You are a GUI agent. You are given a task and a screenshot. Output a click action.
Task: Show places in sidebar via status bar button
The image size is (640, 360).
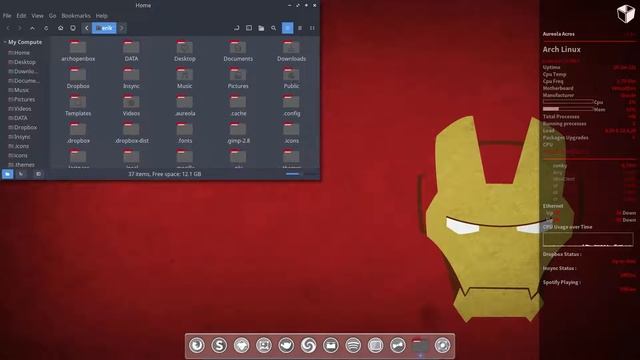[x=7, y=174]
